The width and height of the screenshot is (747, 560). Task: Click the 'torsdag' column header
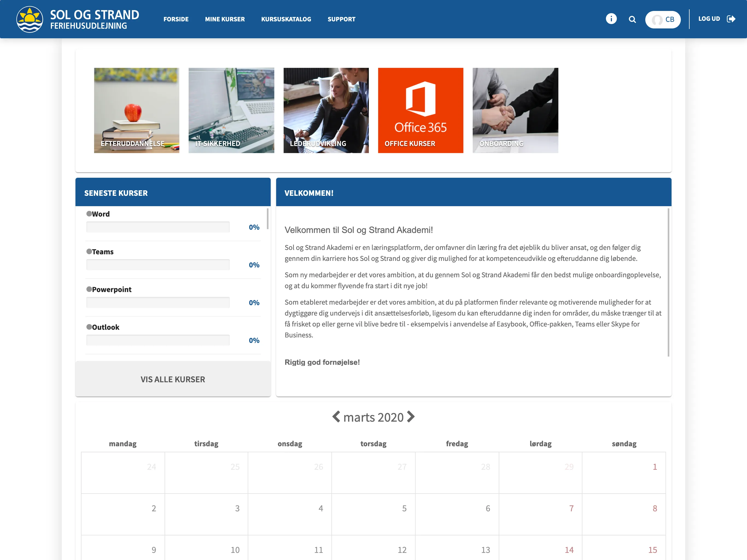pyautogui.click(x=373, y=444)
